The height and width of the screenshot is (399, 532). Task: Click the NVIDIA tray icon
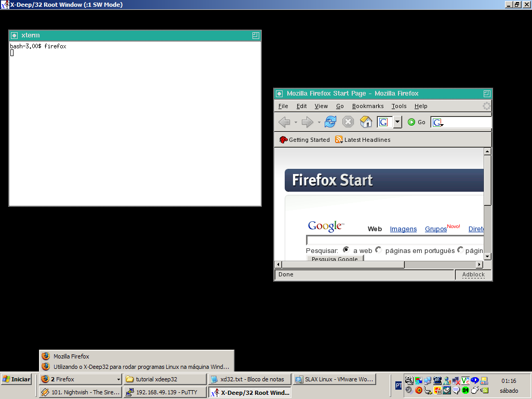(x=484, y=391)
